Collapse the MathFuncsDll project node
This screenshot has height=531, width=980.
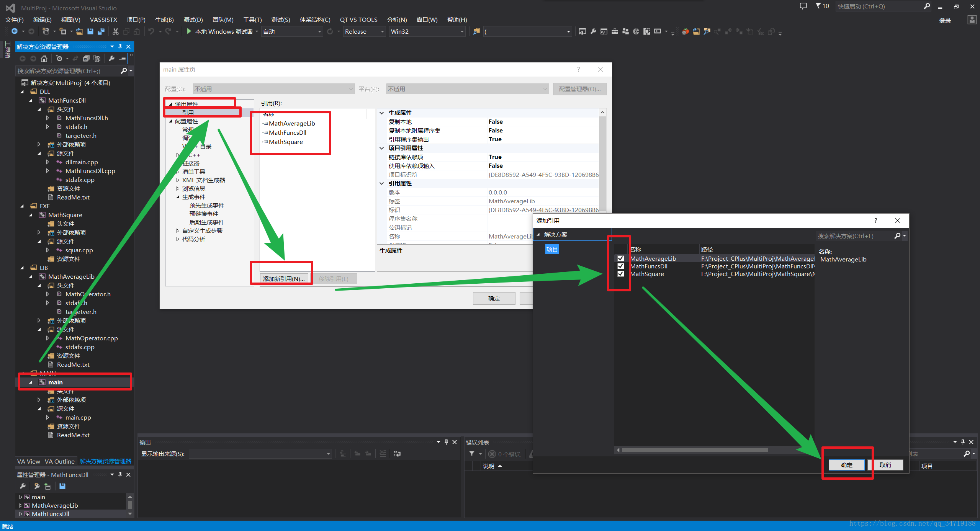[x=31, y=100]
